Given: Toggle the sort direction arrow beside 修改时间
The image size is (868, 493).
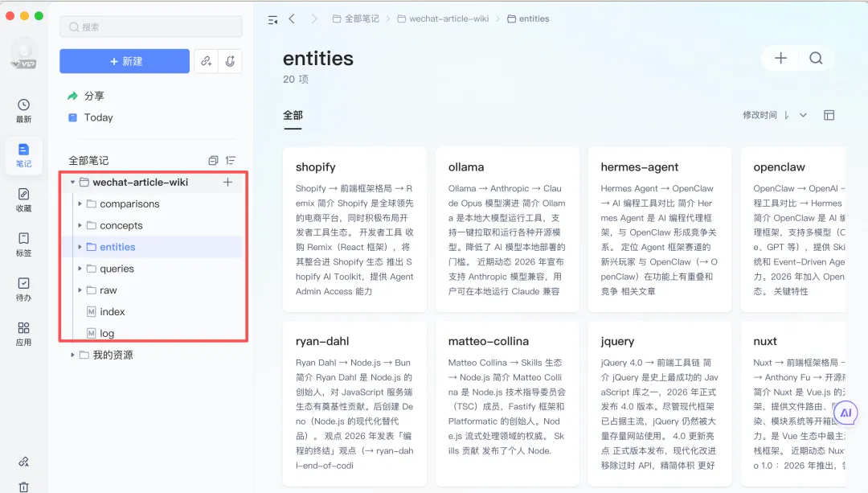Looking at the screenshot, I should (786, 116).
